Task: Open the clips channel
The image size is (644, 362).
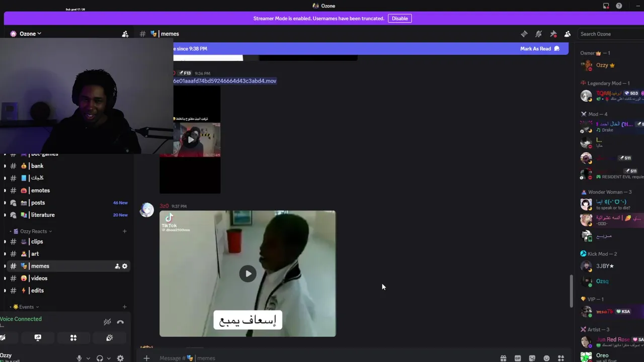Action: click(x=37, y=242)
